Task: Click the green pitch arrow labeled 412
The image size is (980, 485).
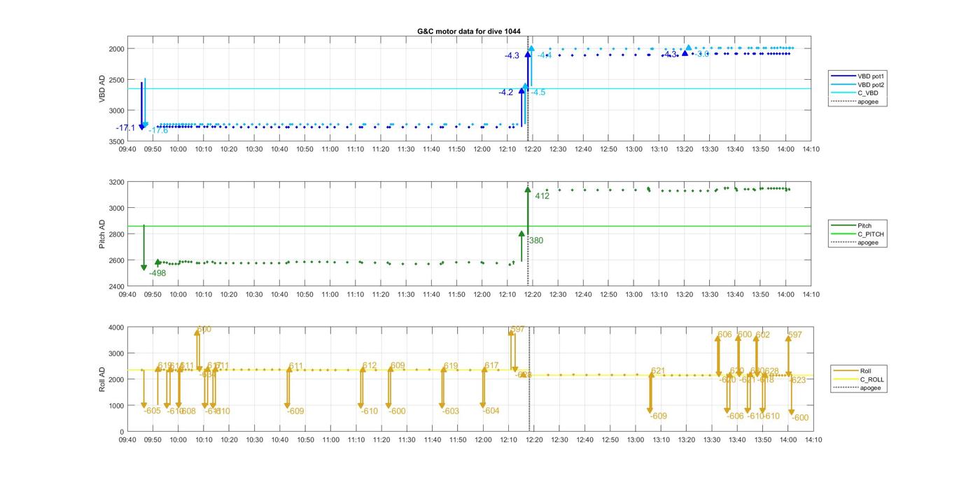Action: coord(528,210)
